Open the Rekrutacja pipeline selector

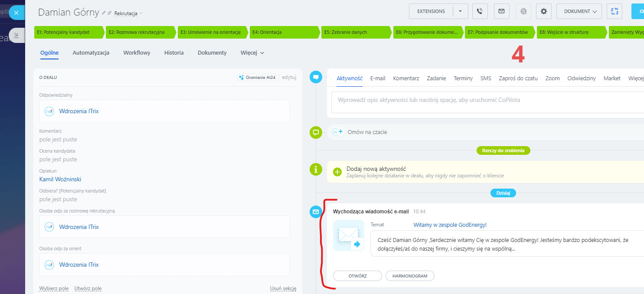point(128,13)
